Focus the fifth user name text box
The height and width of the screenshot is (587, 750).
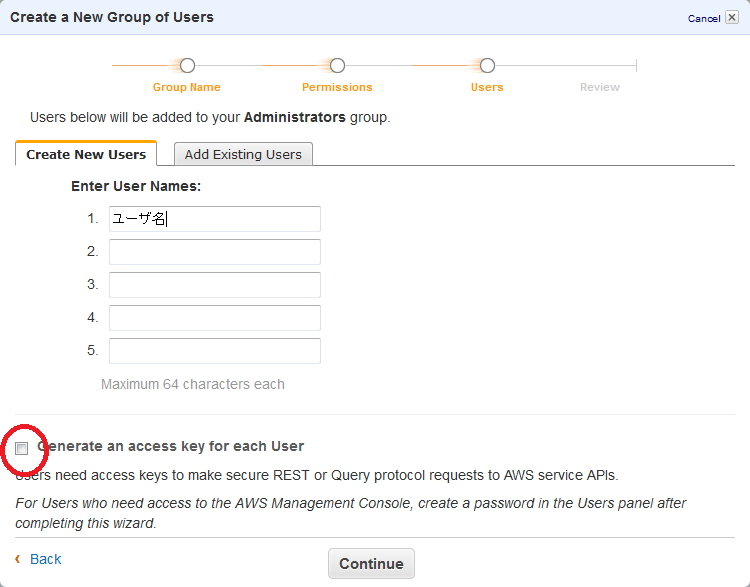coord(215,351)
